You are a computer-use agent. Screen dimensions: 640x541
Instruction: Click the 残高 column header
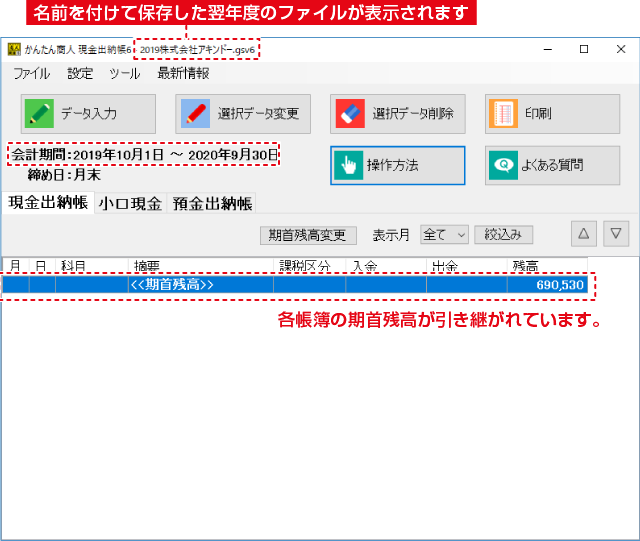click(x=547, y=266)
